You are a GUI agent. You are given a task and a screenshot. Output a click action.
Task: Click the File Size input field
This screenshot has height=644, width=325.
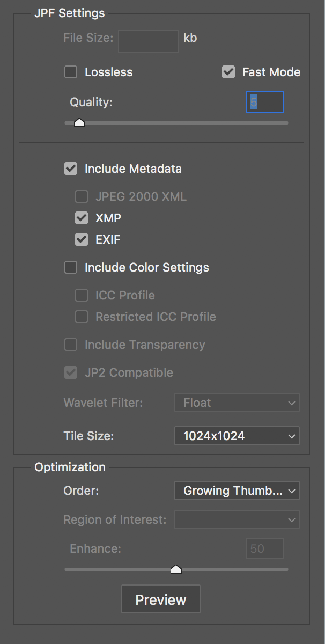[x=149, y=41]
